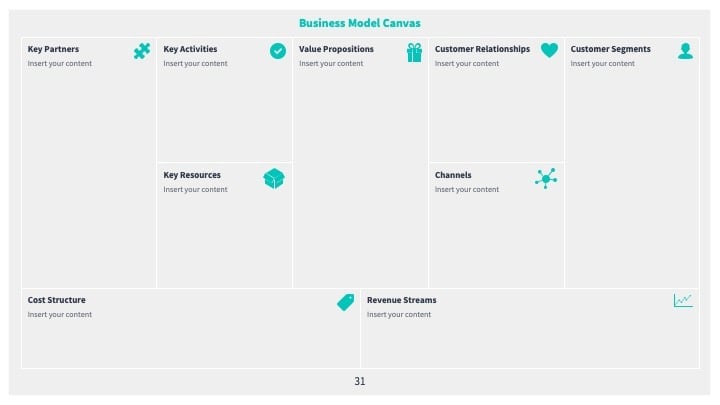Click the price tag icon in Cost Structure

[345, 302]
